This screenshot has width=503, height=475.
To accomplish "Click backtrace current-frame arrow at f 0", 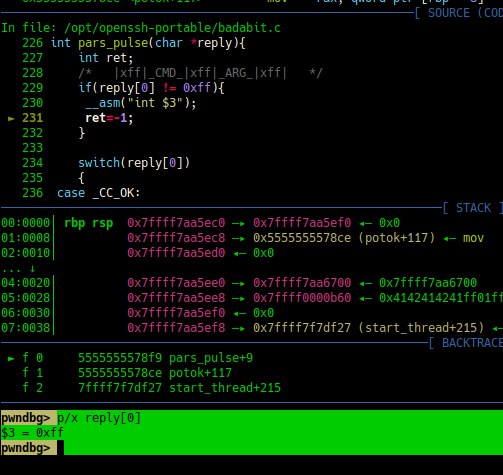I will click(x=11, y=358).
